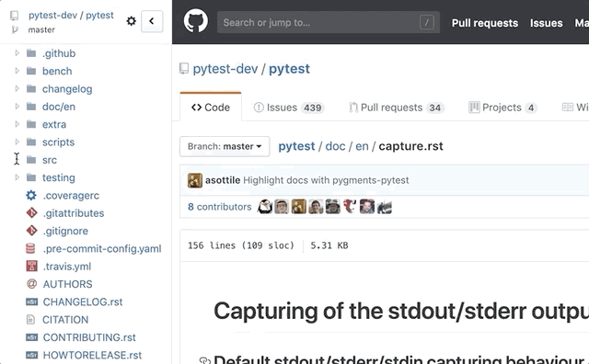
Task: Open Octotree settings gear icon
Action: pyautogui.click(x=131, y=21)
